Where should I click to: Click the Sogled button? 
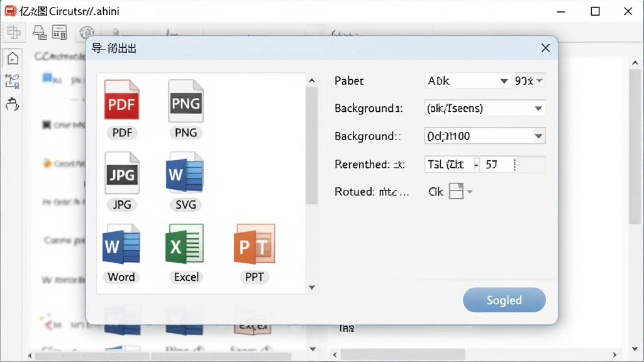pyautogui.click(x=504, y=300)
